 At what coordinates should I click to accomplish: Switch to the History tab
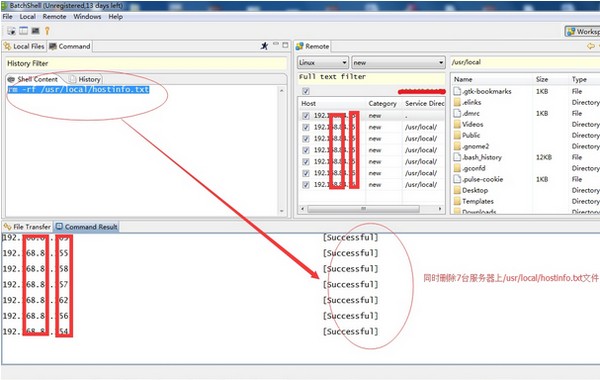[x=85, y=79]
